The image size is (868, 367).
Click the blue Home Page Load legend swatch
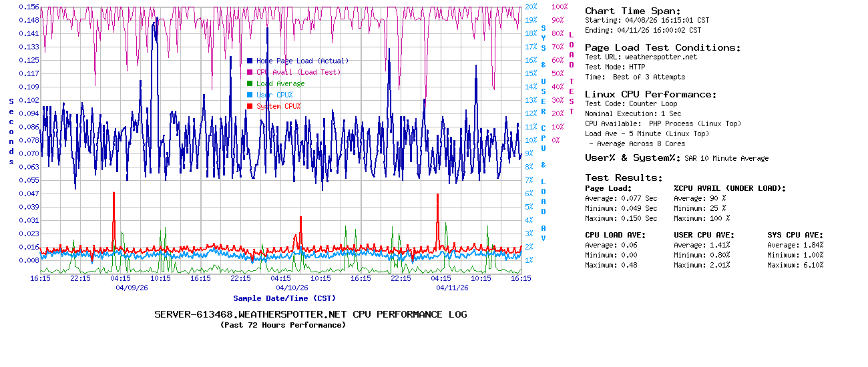(x=250, y=61)
